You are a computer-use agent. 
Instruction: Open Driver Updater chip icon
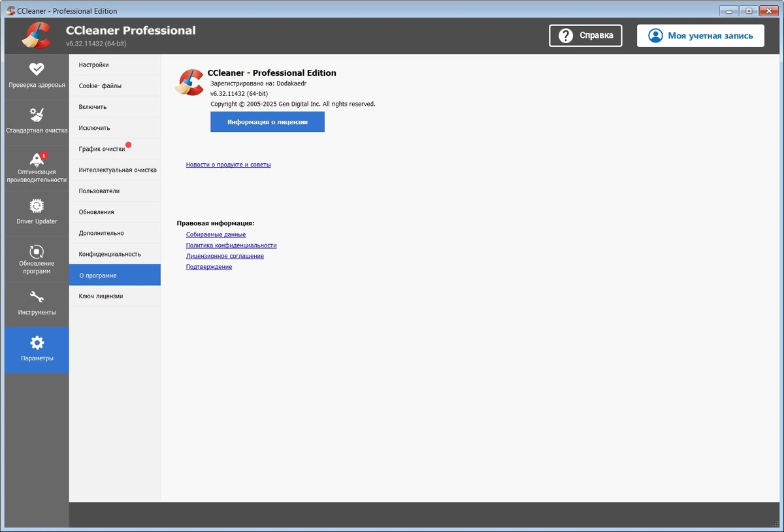pyautogui.click(x=37, y=206)
